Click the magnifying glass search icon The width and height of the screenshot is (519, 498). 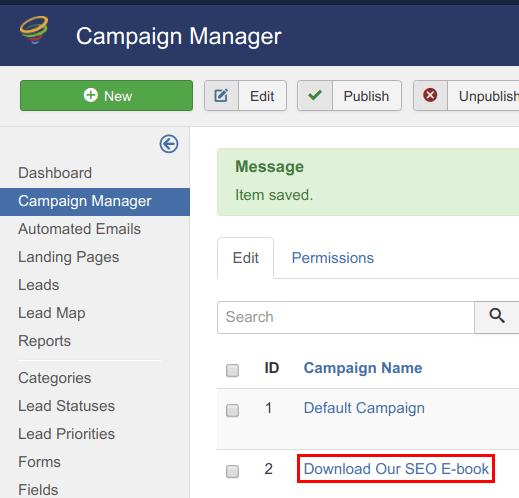497,315
